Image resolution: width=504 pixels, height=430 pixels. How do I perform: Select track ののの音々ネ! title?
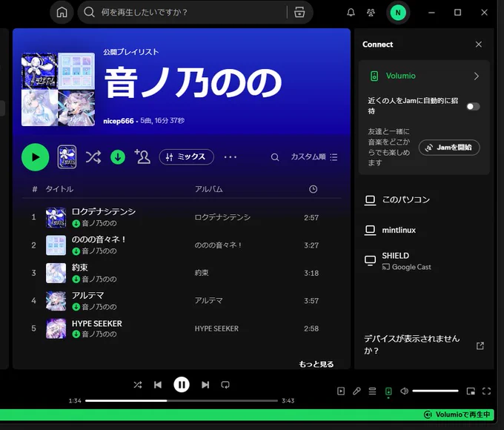point(99,239)
